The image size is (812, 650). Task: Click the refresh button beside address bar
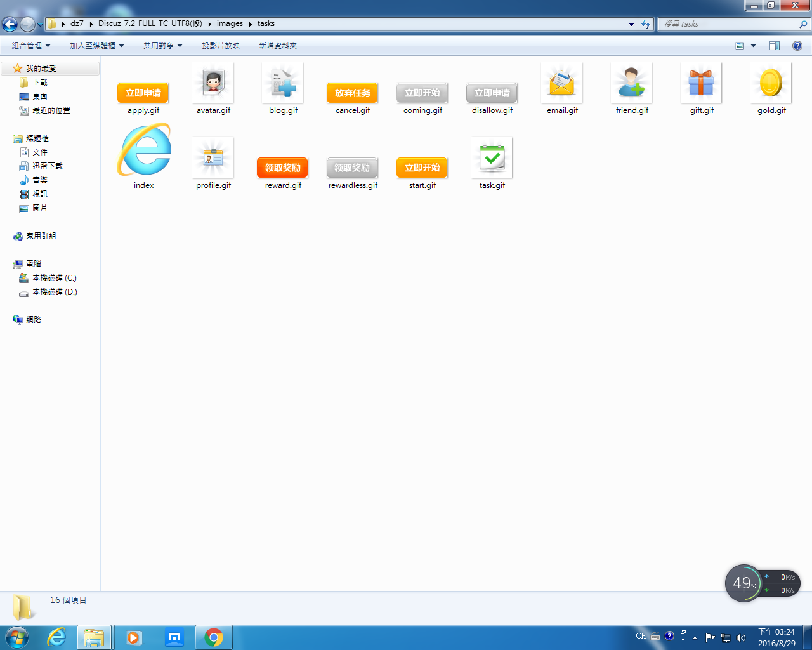pyautogui.click(x=646, y=24)
